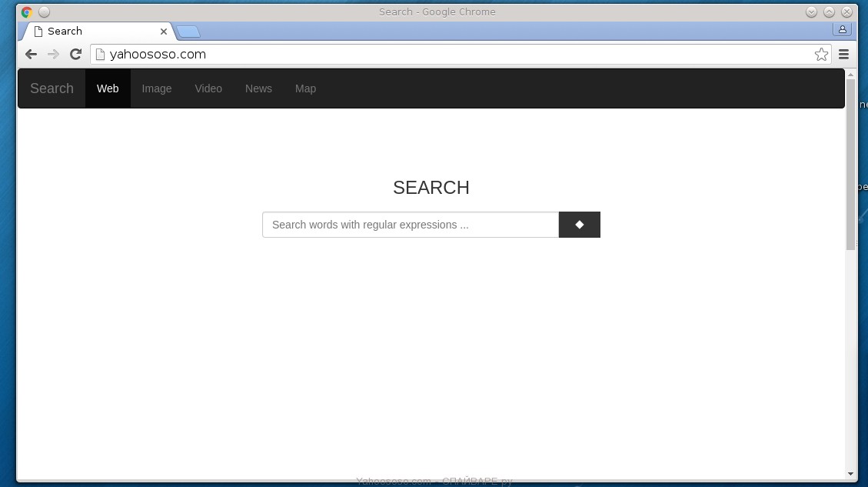
Task: Switch to the News search tab
Action: [x=258, y=88]
